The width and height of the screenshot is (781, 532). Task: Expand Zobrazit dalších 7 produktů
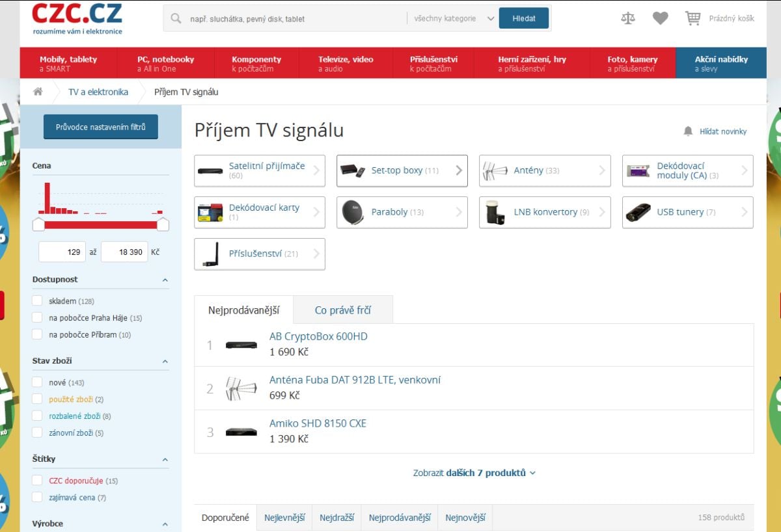474,473
